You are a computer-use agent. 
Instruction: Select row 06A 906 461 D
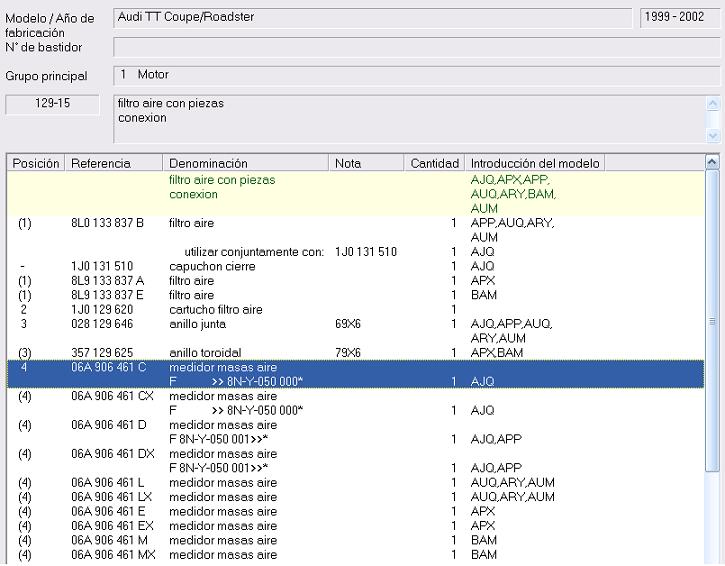[x=356, y=432]
